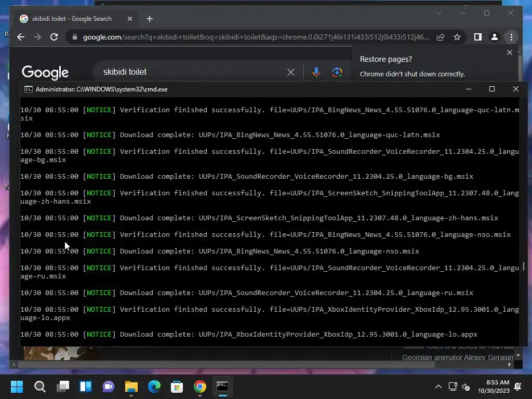Bookmark this page with star icon

[x=457, y=37]
